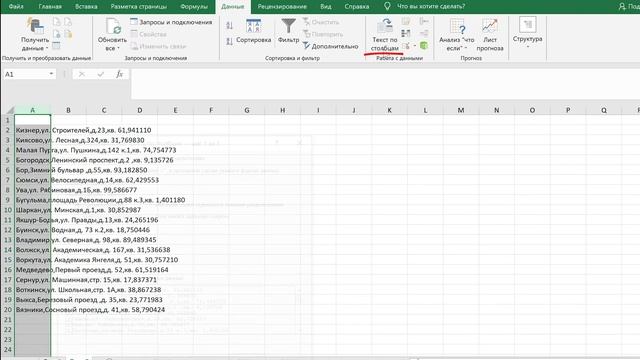Open the Получить данные (Get Data) menu
Viewport: 640px width, 360px height.
35,35
